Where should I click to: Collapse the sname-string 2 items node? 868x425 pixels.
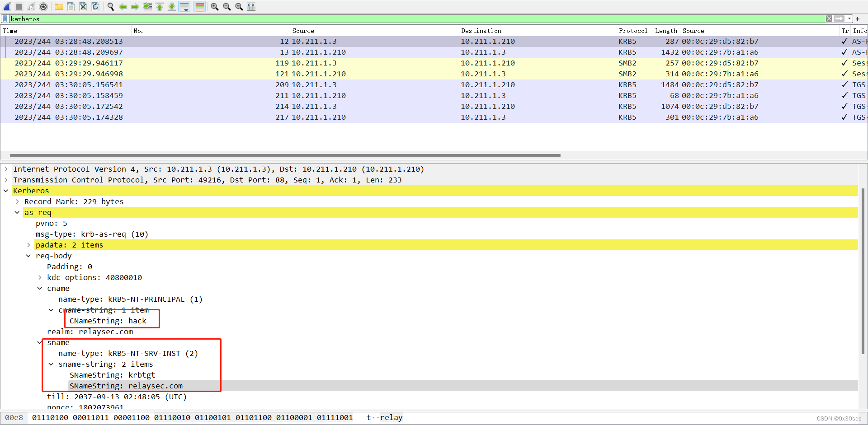(51, 364)
